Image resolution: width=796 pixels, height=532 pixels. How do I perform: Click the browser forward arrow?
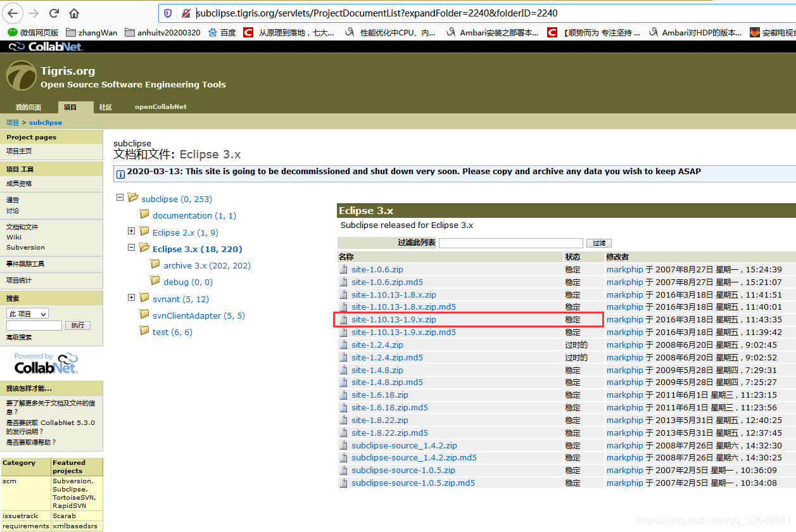[x=34, y=13]
